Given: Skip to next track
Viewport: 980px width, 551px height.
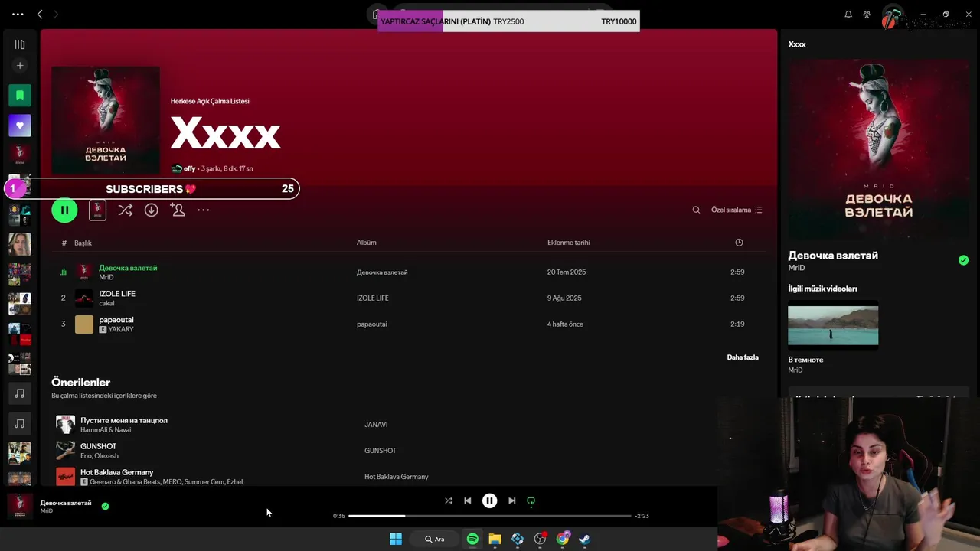Looking at the screenshot, I should 511,500.
